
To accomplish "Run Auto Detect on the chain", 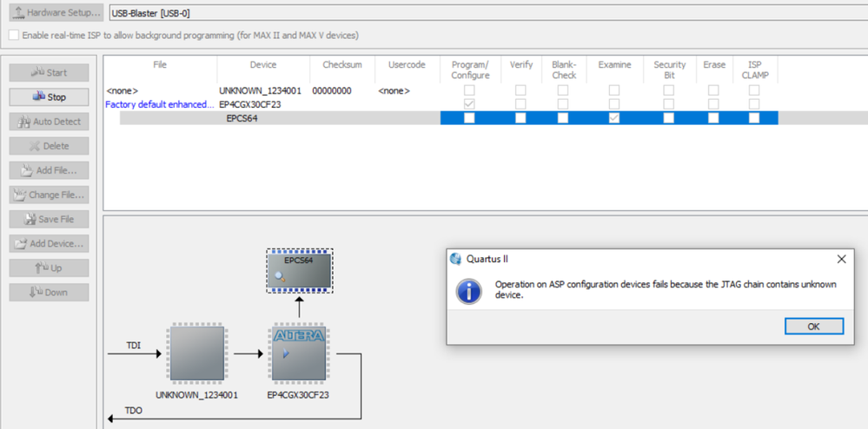I will 49,122.
